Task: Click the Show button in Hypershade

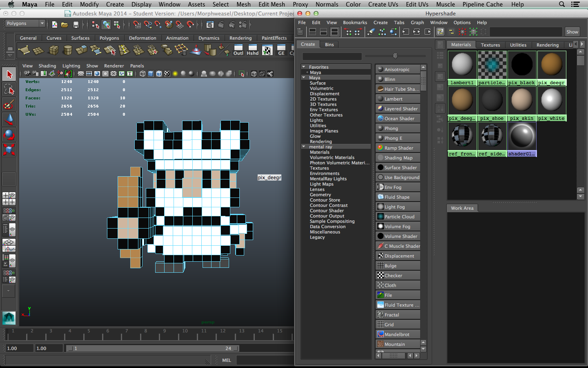Action: tap(572, 32)
